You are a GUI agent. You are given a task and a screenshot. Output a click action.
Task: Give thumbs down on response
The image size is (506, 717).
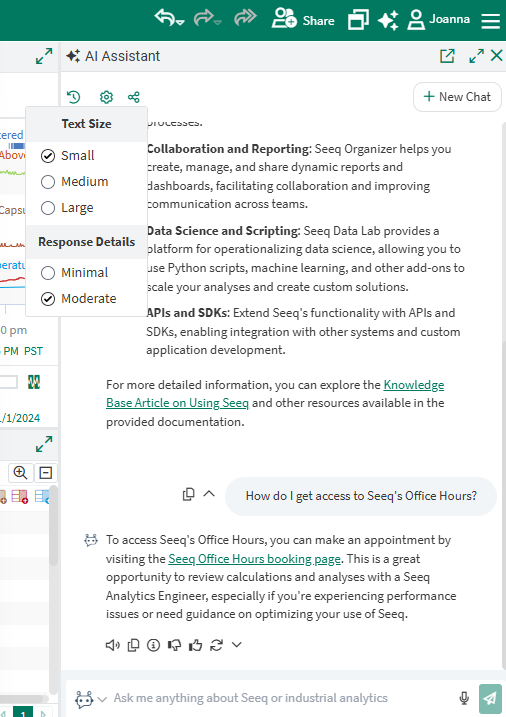pos(174,645)
